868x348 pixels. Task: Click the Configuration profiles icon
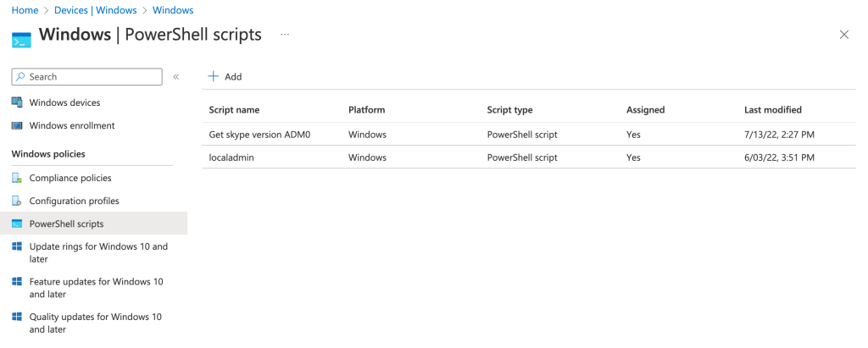point(17,201)
